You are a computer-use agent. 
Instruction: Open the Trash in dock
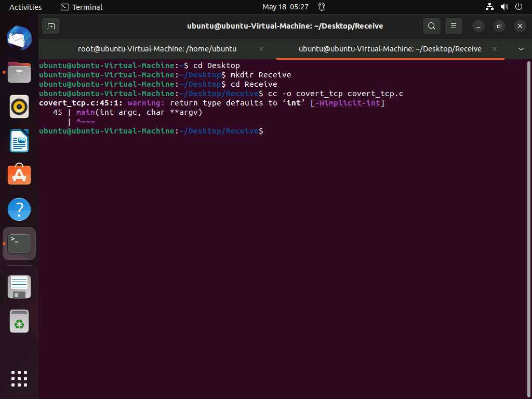[19, 322]
